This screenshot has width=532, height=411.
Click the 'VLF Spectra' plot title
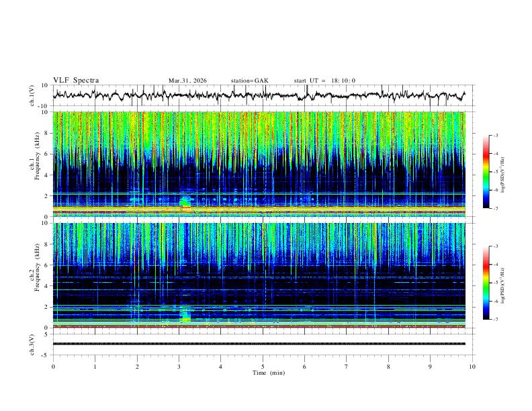coord(76,81)
